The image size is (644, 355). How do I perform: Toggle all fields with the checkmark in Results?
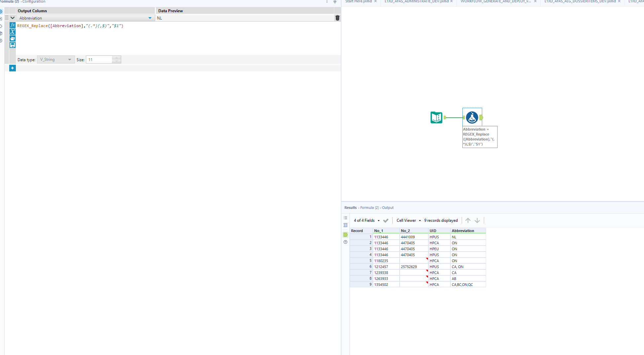[x=386, y=220]
